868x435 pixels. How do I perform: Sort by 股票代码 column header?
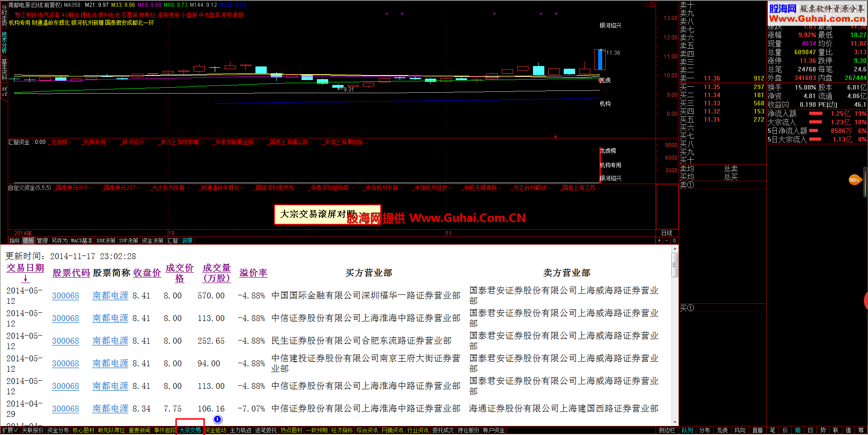pos(71,273)
